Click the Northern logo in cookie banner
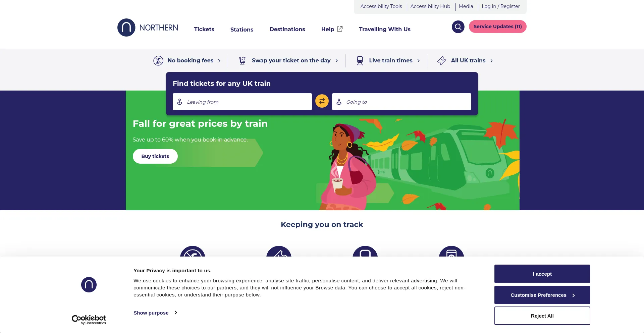The height and width of the screenshot is (333, 644). 89,285
